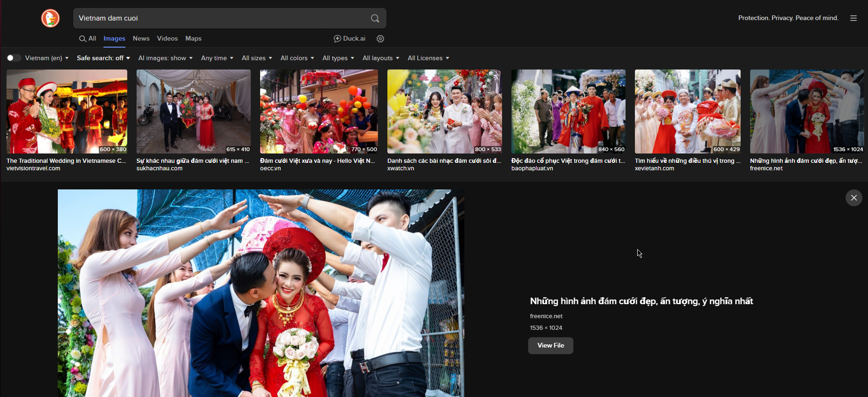Expand the Vietnam (en) region dropdown
The width and height of the screenshot is (868, 397).
(x=47, y=58)
